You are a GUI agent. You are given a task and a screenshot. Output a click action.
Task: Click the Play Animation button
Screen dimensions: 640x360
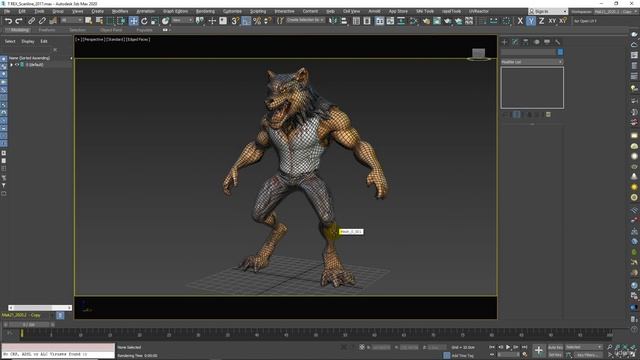508,347
